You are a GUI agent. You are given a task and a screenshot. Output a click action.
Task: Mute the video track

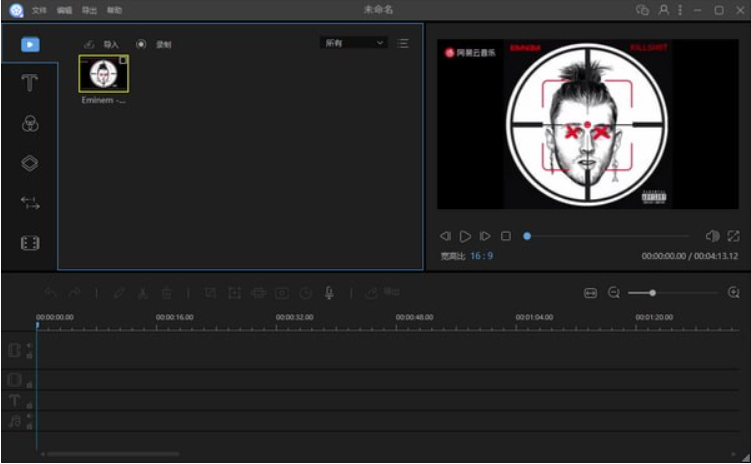tap(29, 345)
